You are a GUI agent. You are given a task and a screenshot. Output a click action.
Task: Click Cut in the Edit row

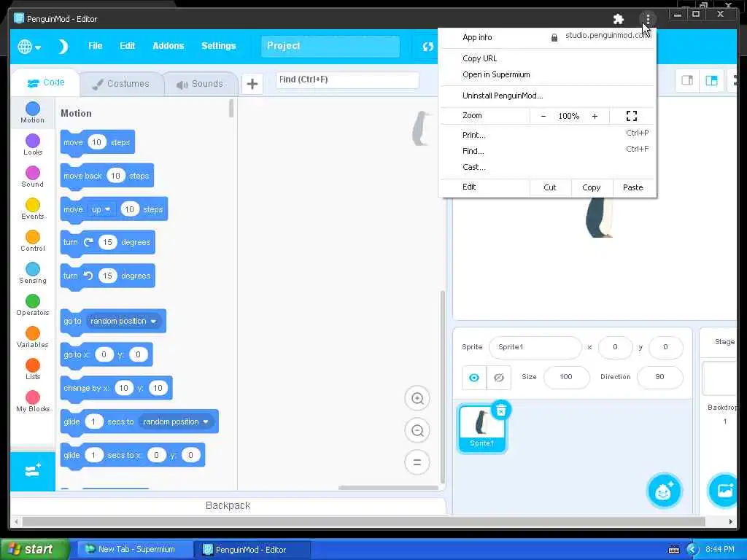(x=550, y=187)
